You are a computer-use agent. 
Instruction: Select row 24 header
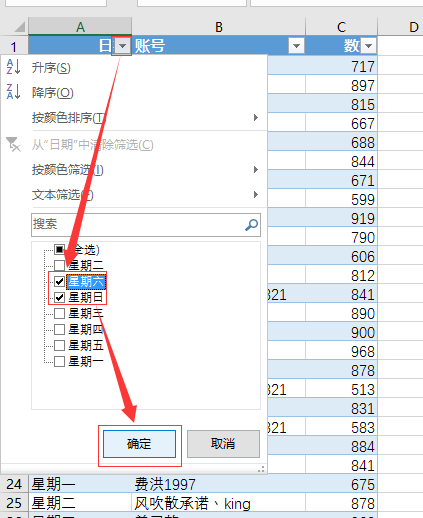click(x=14, y=484)
